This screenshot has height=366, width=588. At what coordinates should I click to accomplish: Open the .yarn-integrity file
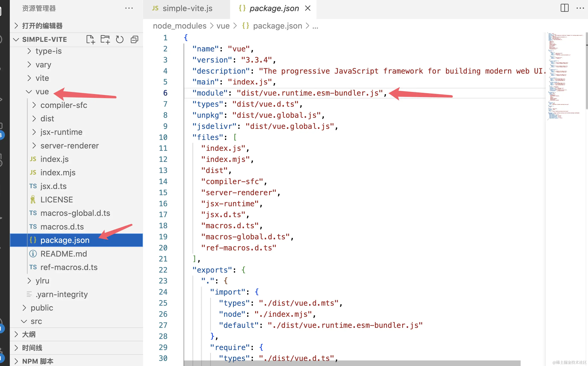[77, 294]
